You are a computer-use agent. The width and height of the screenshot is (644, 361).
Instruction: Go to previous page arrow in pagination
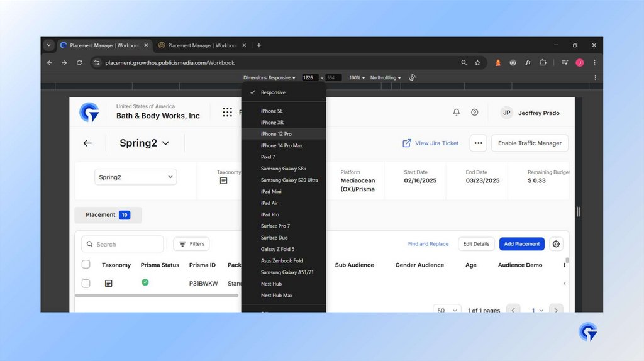click(513, 310)
